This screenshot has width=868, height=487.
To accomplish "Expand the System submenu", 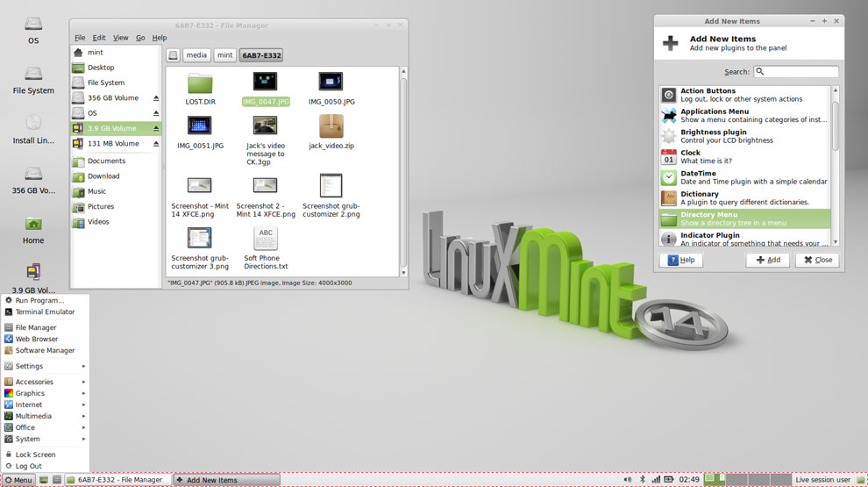I will (46, 439).
